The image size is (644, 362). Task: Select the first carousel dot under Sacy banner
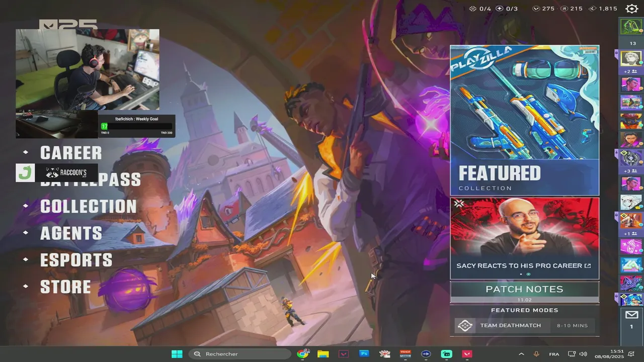coord(521,274)
